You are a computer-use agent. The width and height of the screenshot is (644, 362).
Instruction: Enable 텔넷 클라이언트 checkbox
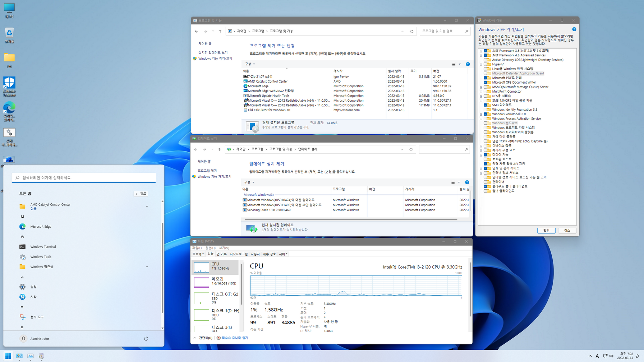pos(485,191)
